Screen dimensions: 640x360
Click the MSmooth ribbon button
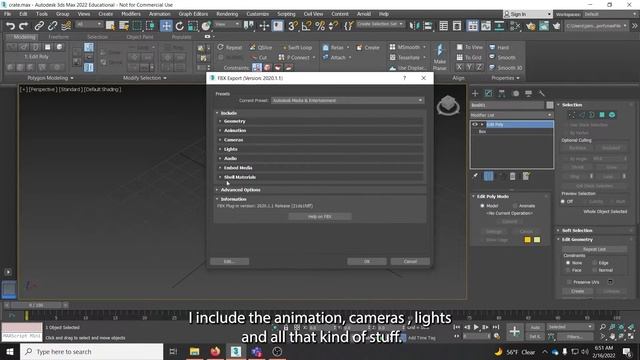click(x=407, y=47)
